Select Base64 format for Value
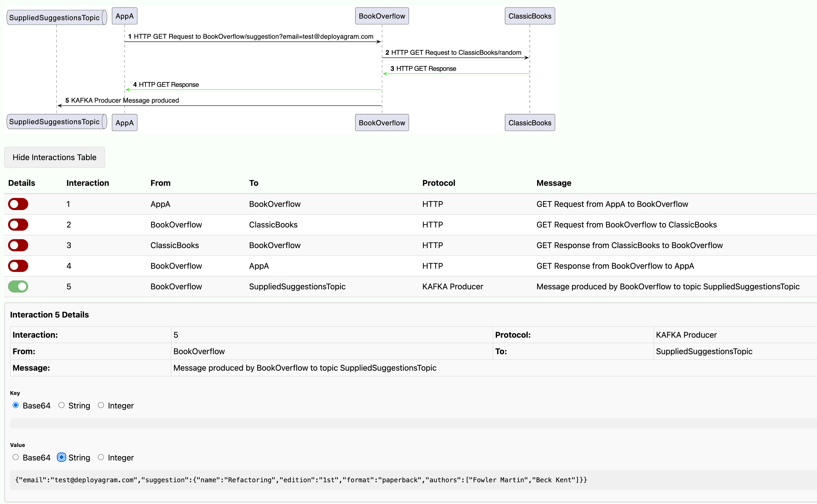Screen dimensions: 817x504 point(16,457)
